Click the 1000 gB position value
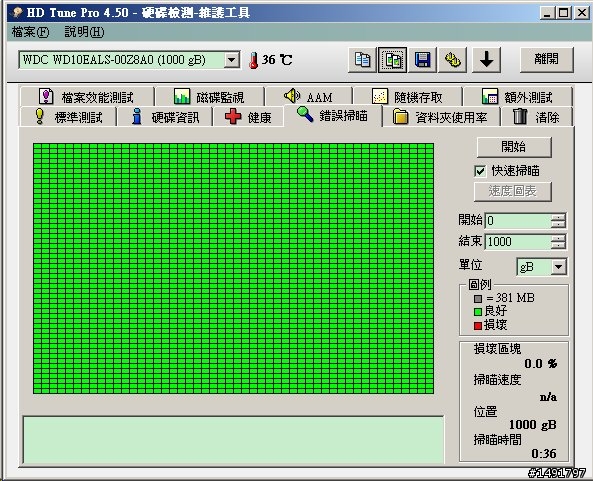Image resolution: width=593 pixels, height=481 pixels. [x=532, y=425]
